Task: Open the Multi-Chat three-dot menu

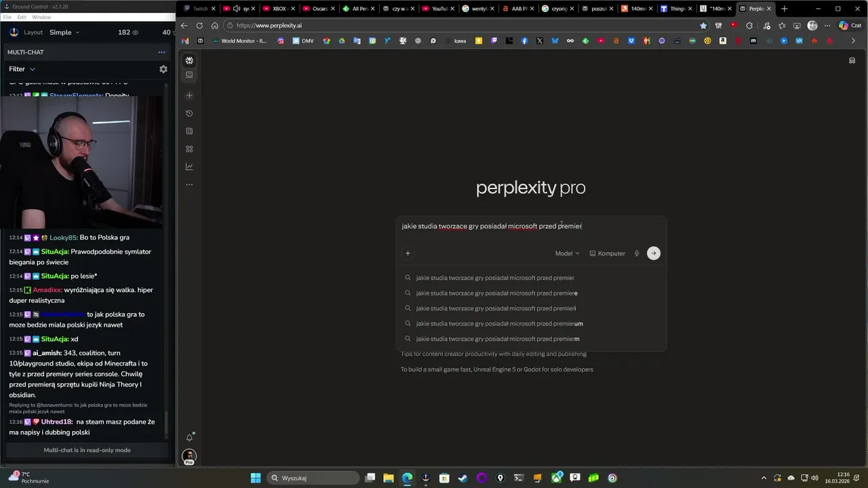Action: click(161, 52)
